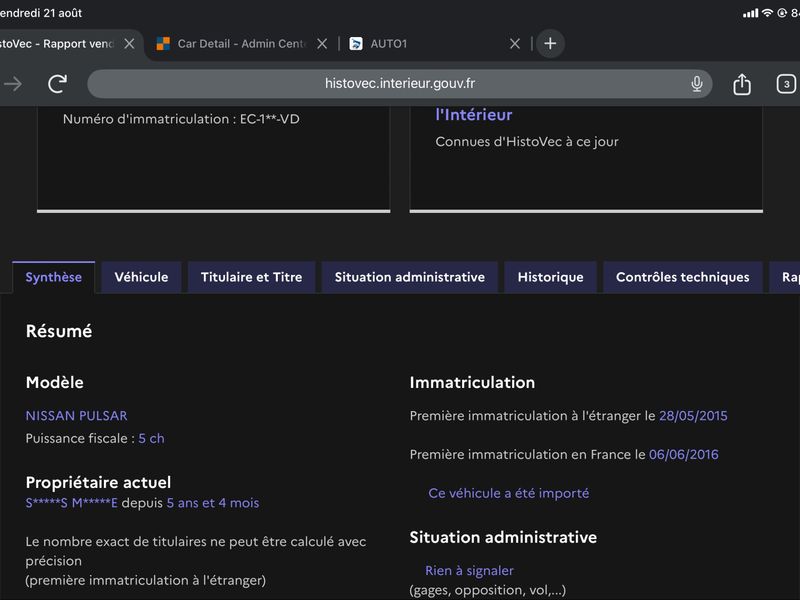Tap the microphone voice search icon
800x600 pixels.
696,83
